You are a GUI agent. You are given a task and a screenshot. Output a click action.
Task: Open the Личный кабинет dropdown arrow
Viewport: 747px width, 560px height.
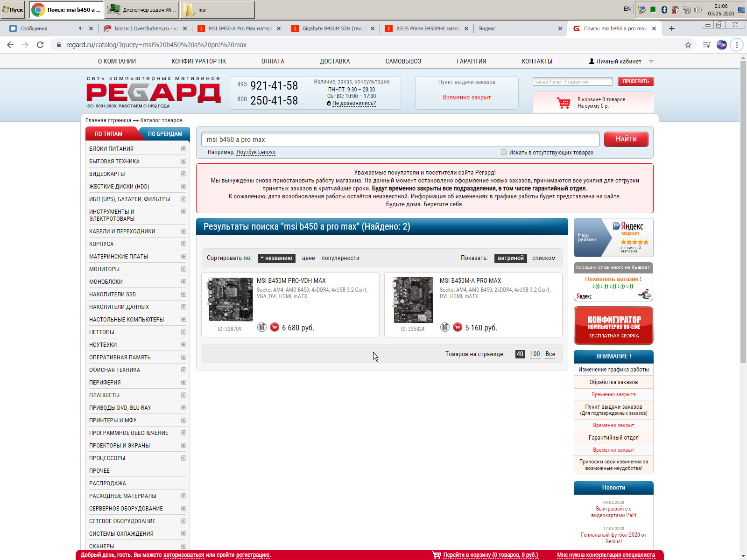[651, 62]
